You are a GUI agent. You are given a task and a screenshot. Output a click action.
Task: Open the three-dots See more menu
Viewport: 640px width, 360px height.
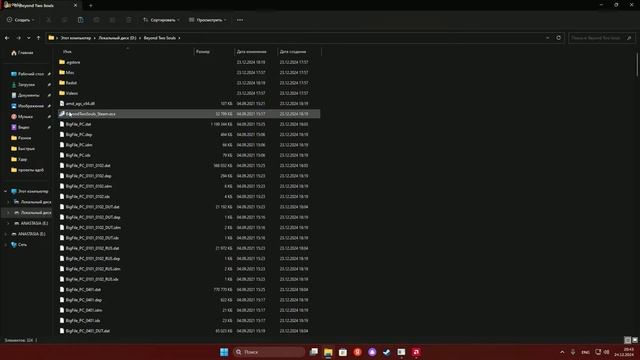click(240, 20)
